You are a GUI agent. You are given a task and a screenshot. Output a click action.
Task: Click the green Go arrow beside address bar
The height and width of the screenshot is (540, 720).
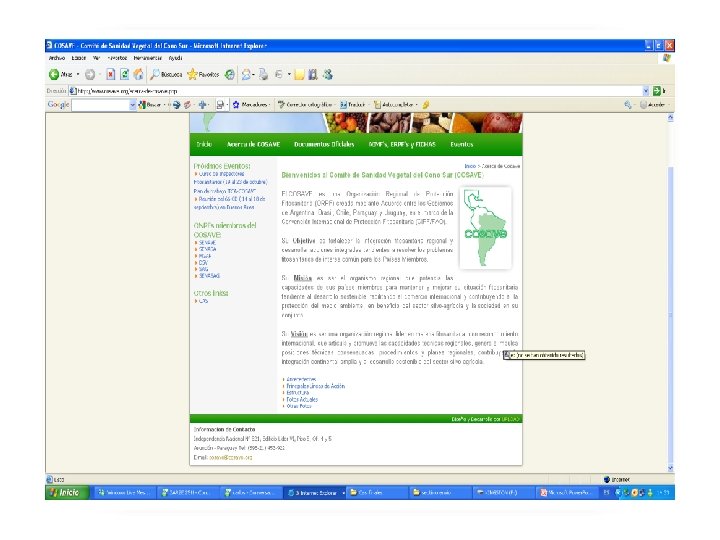pos(657,91)
